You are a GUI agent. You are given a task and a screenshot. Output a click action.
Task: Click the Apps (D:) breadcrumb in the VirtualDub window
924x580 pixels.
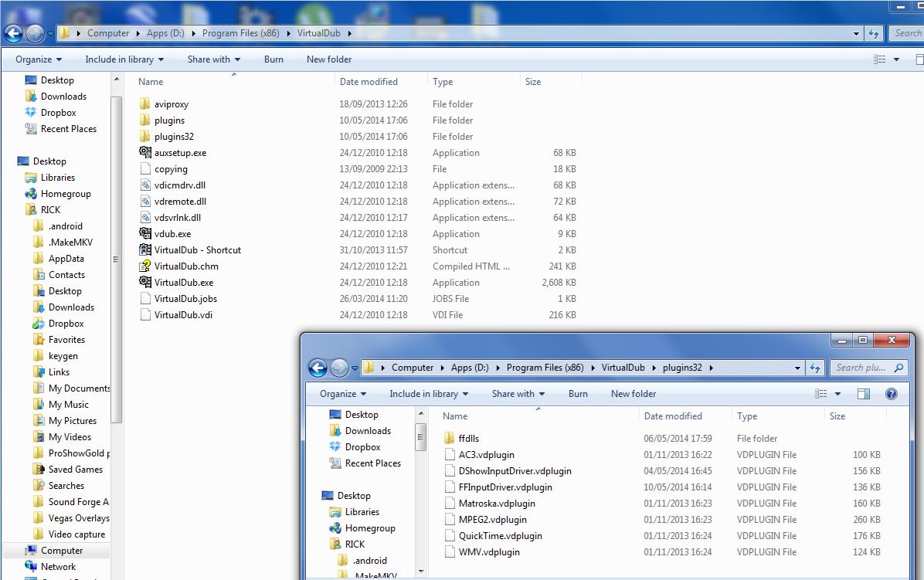pyautogui.click(x=165, y=33)
